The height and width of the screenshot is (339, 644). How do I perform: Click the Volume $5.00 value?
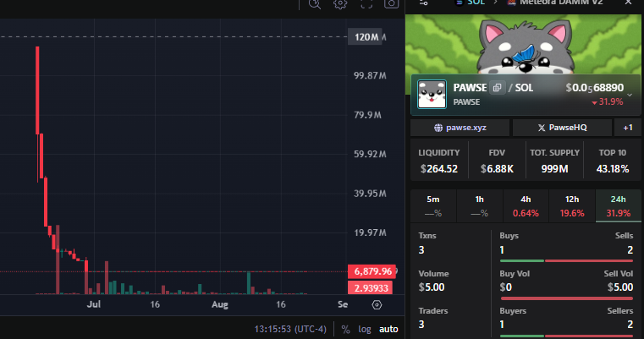pos(432,287)
